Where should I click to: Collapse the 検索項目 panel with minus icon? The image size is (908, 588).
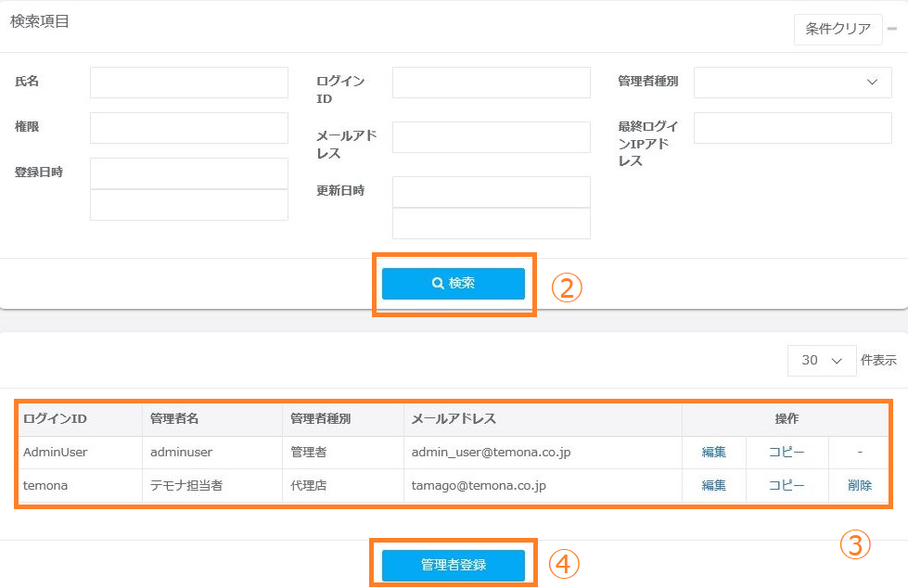[x=892, y=28]
